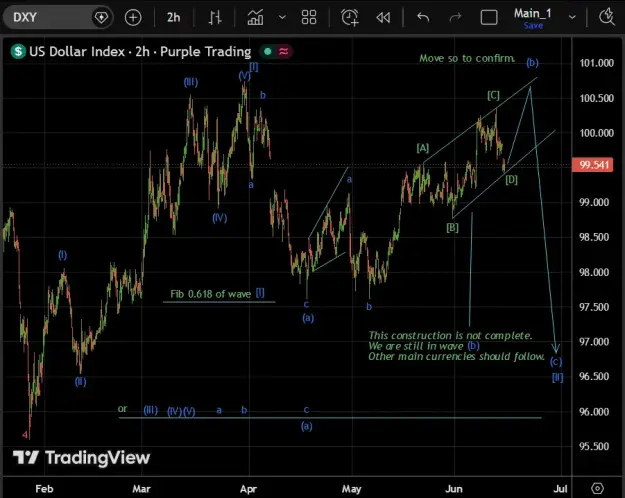Screen dimensions: 625x498
Task: Click the 'or' label above the bottom horizontal line
Action: coord(122,409)
